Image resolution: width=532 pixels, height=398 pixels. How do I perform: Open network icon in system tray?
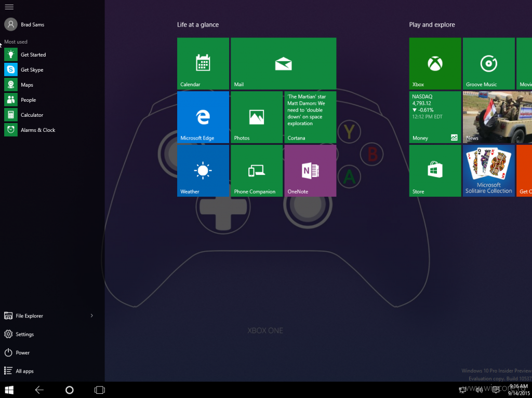point(462,390)
